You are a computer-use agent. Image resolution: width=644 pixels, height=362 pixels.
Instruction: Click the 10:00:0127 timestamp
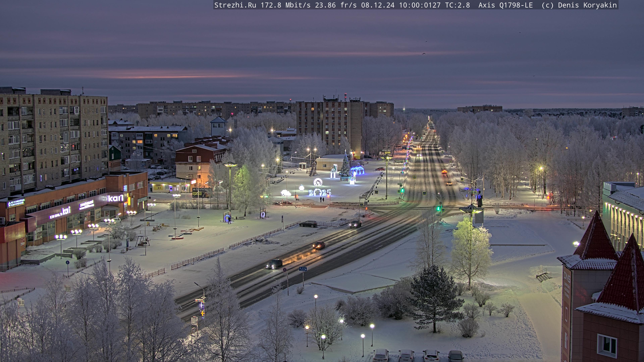click(x=420, y=5)
